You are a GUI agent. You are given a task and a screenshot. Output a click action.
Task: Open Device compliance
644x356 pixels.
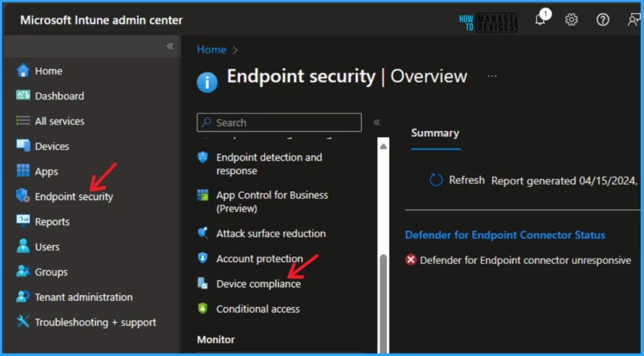(x=258, y=284)
